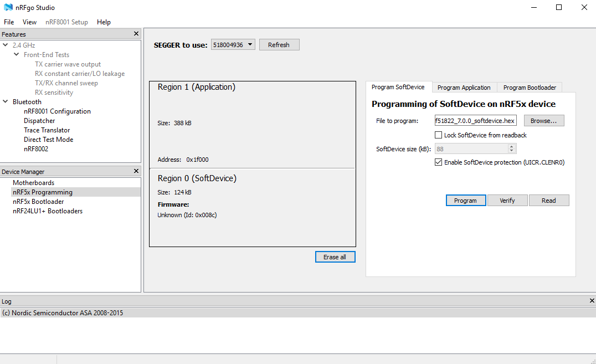Toggle Lock SoftDevice from readback checkbox

coord(438,135)
